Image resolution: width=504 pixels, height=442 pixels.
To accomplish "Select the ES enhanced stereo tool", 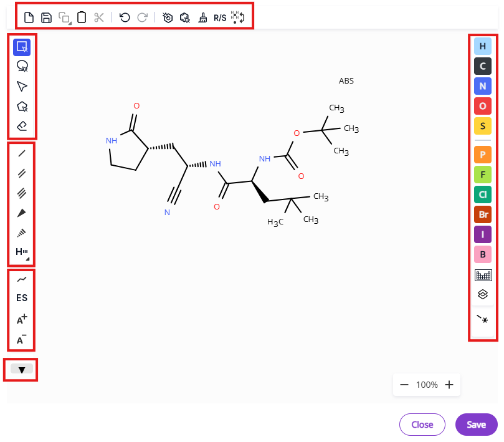I will click(22, 299).
